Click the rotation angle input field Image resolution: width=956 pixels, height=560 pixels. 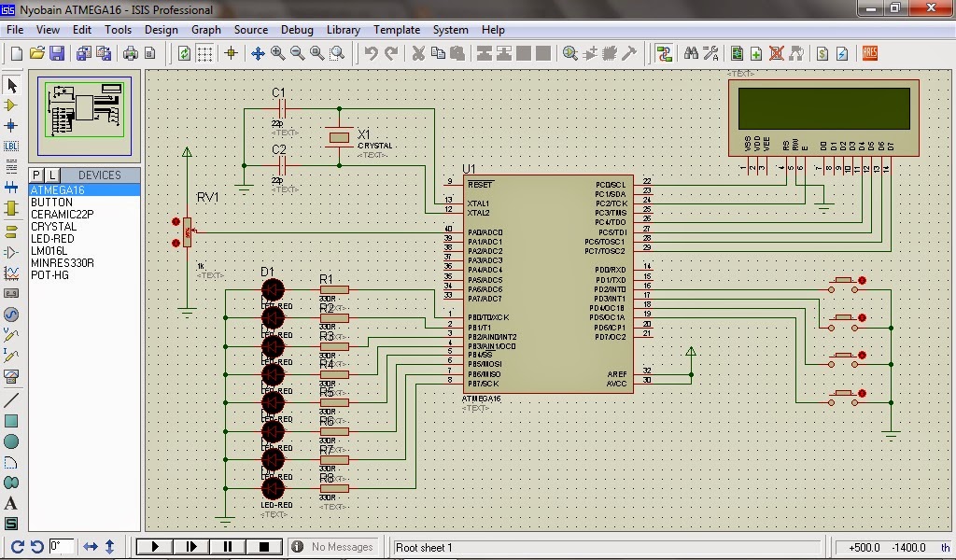pos(59,546)
